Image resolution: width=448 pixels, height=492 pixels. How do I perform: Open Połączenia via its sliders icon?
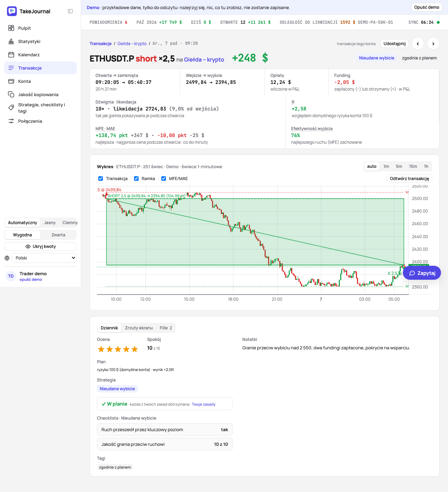click(x=11, y=121)
